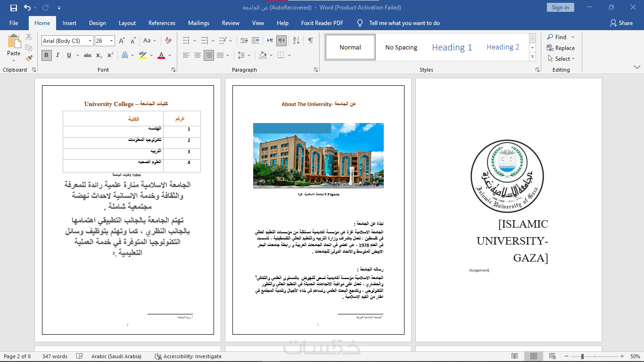Screen dimensions: 644x362
Task: Open the font size dropdown
Action: (111, 41)
